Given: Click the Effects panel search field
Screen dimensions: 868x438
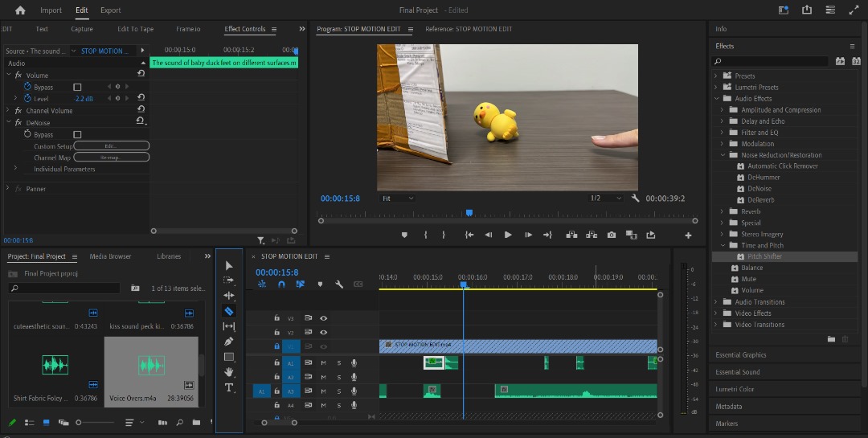Looking at the screenshot, I should tap(770, 61).
